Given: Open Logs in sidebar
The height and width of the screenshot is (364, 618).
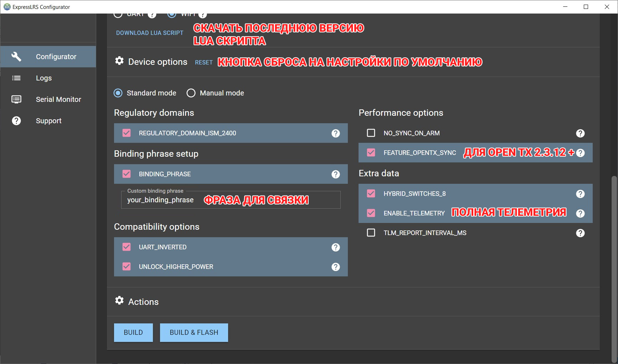Looking at the screenshot, I should (48, 78).
